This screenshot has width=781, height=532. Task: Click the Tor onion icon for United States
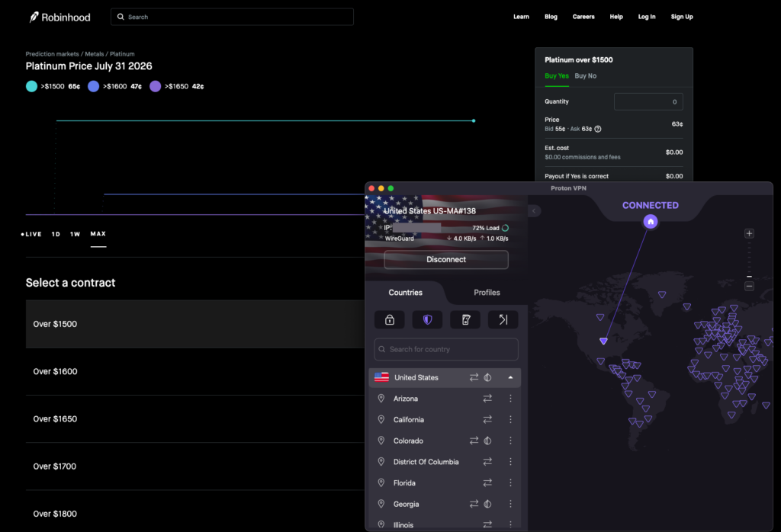(x=487, y=378)
